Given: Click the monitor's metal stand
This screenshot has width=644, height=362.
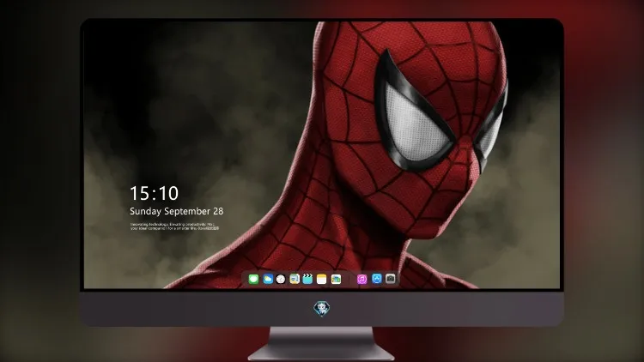Looking at the screenshot, I should [x=322, y=344].
